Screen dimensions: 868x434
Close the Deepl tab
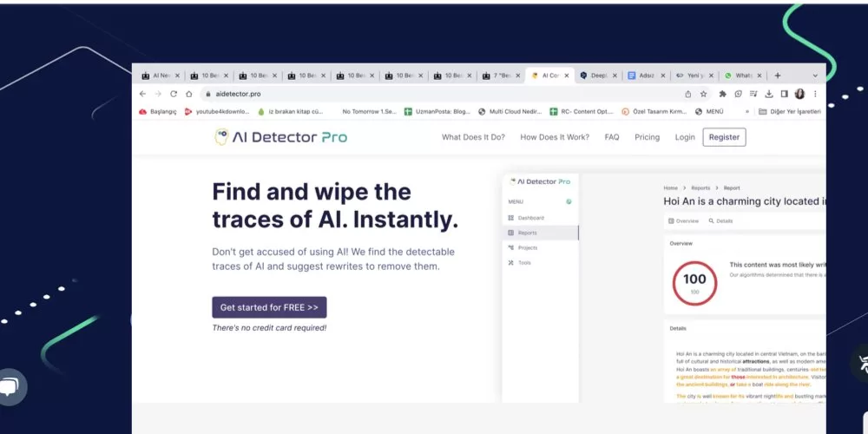point(614,76)
